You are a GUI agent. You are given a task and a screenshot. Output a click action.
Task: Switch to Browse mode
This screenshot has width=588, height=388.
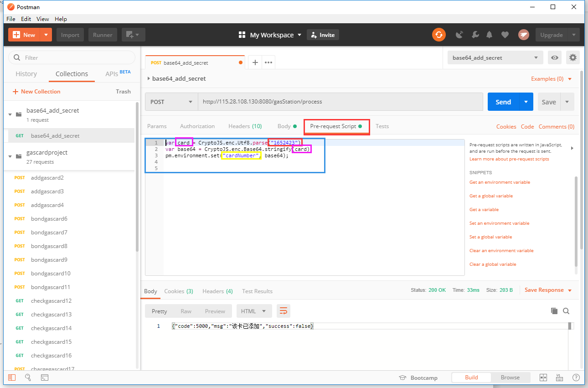[510, 378]
